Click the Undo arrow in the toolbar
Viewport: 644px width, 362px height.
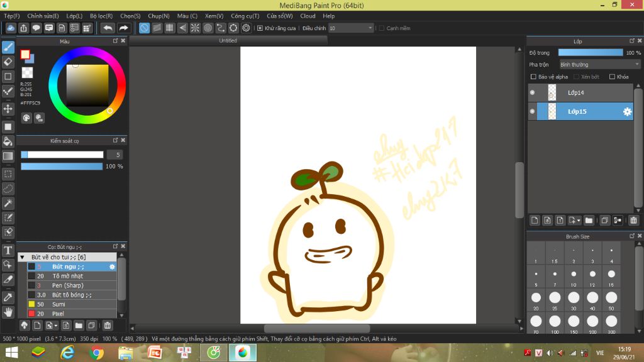[x=108, y=28]
